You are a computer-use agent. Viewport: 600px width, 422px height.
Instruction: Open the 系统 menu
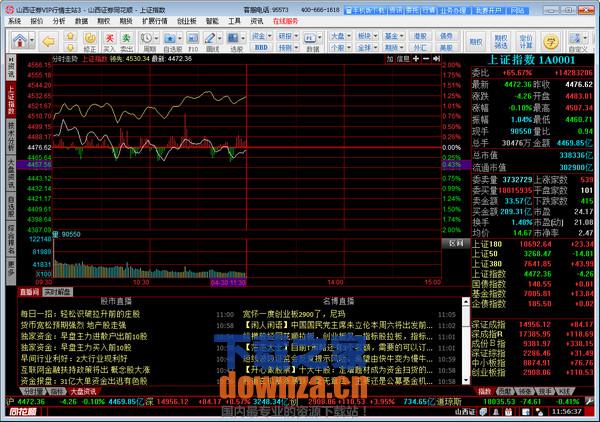(x=15, y=21)
